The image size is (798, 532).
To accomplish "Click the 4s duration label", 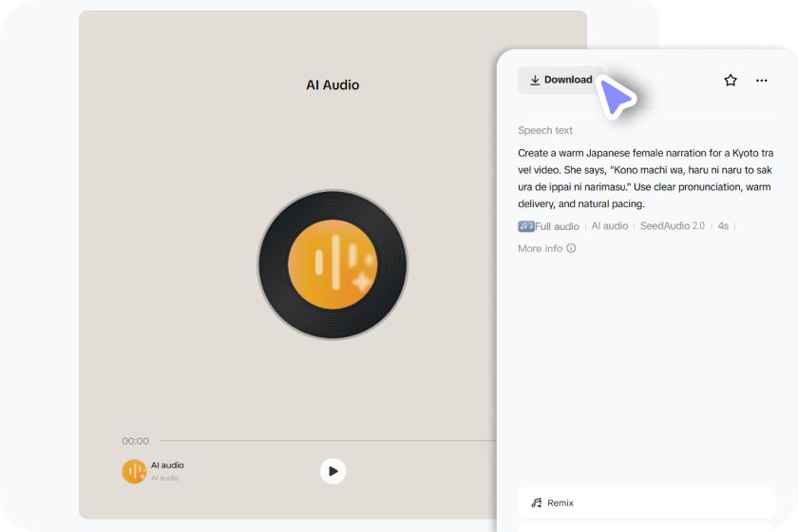I will tap(723, 225).
